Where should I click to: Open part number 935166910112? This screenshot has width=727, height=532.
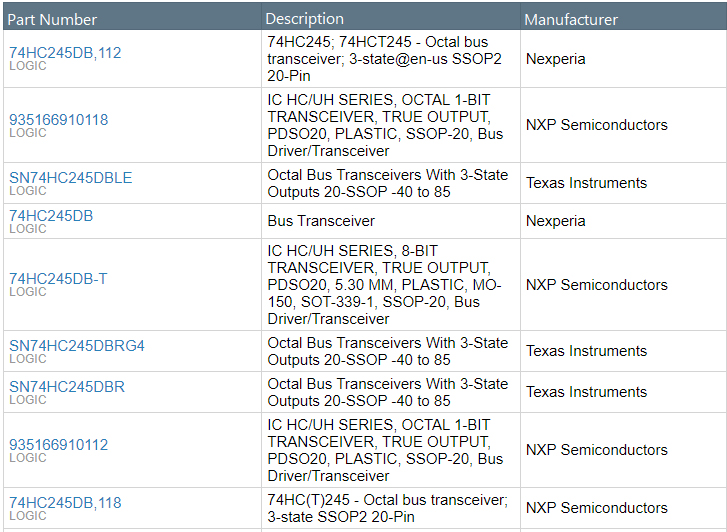tap(58, 445)
